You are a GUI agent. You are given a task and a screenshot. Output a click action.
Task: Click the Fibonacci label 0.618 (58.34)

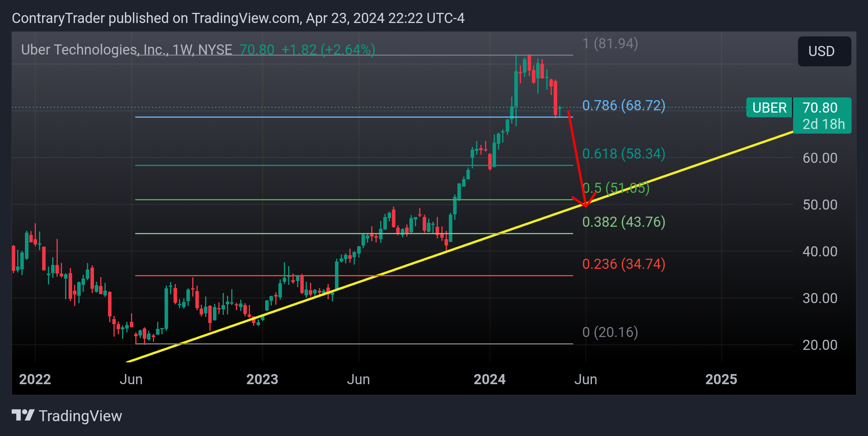click(624, 154)
